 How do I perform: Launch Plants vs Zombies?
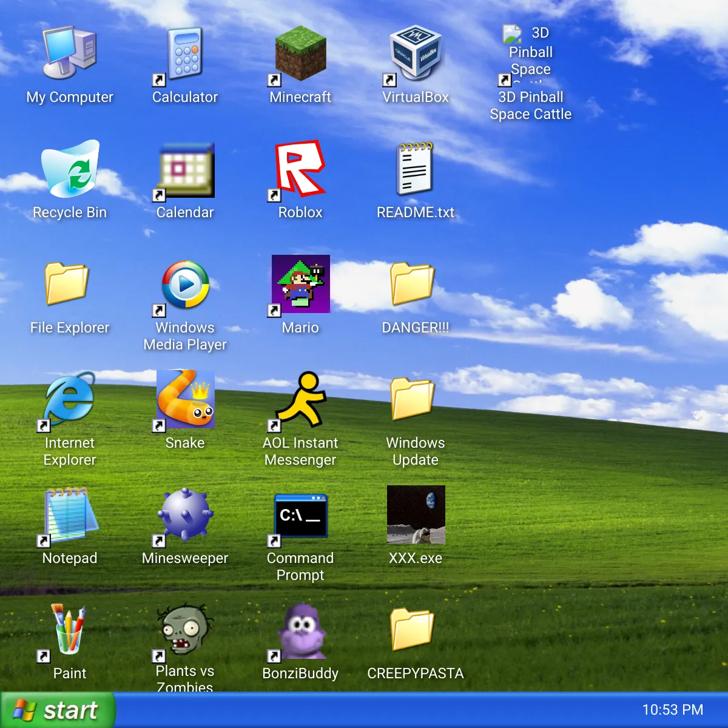[x=185, y=631]
